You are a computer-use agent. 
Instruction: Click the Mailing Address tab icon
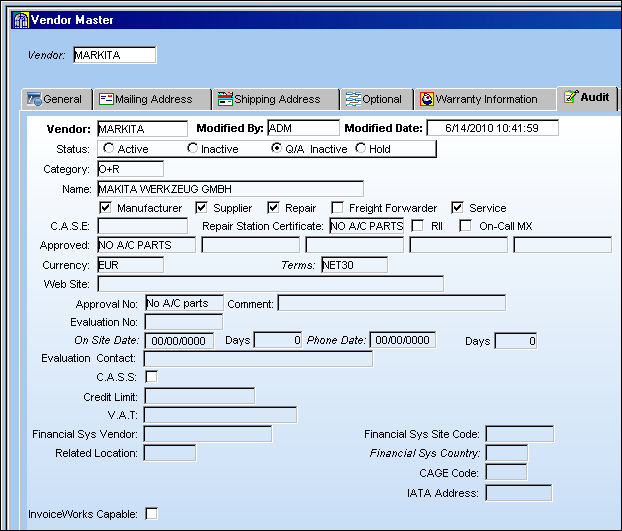coord(106,99)
